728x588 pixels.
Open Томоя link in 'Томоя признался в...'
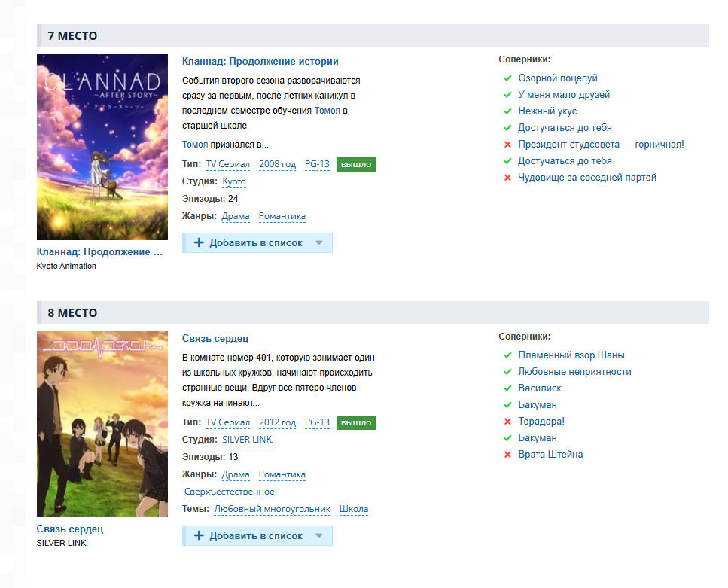tap(195, 145)
